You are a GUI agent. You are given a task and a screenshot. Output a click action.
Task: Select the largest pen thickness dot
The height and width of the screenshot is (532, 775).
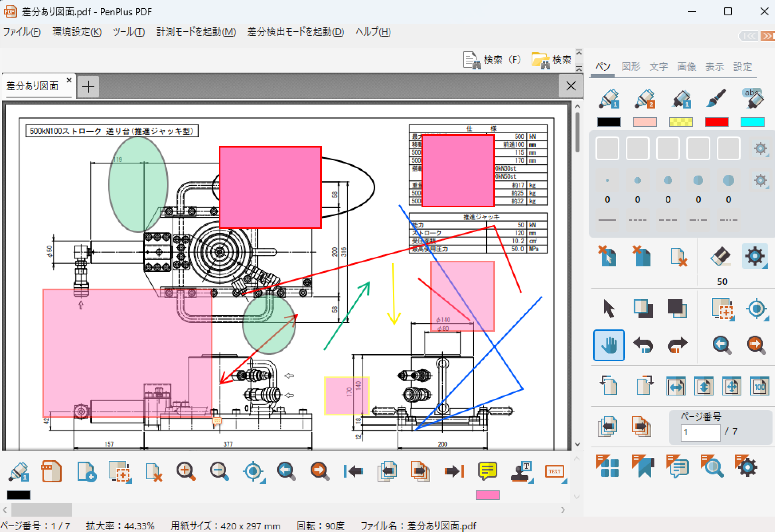728,180
